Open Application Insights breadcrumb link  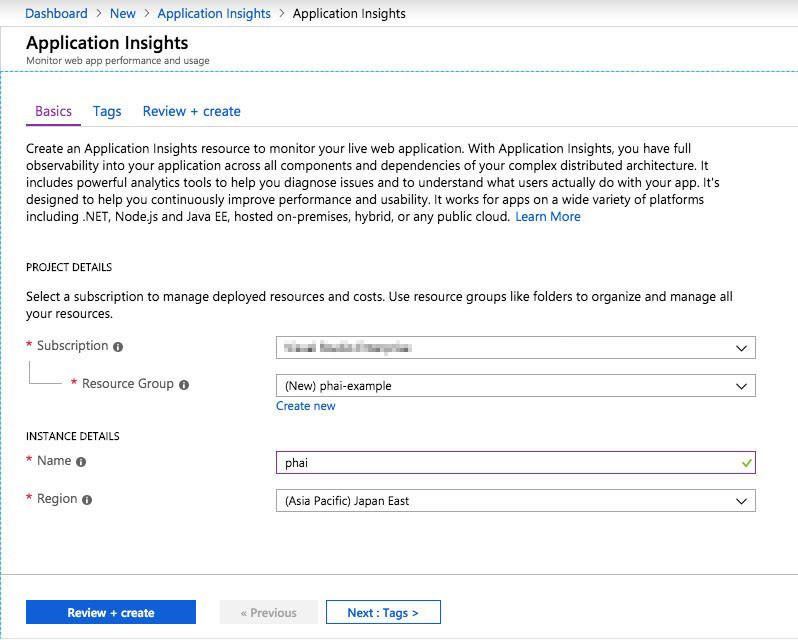[x=214, y=14]
